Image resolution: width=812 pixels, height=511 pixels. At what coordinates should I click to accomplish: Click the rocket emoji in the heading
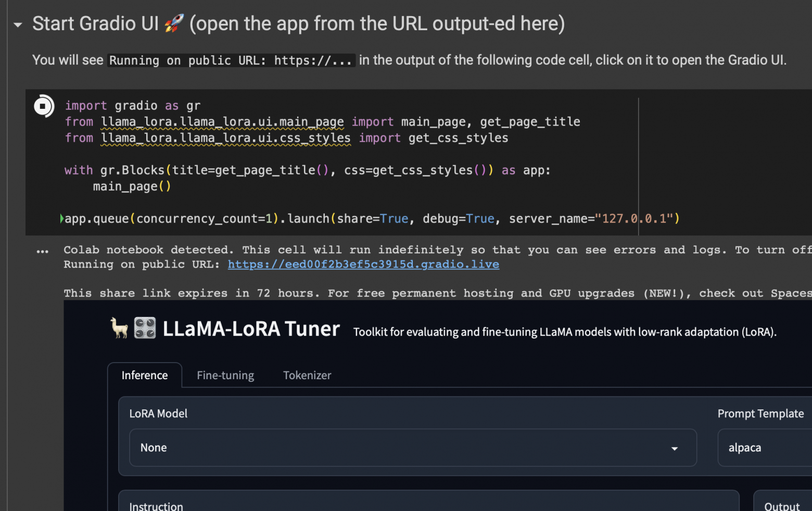pos(174,23)
